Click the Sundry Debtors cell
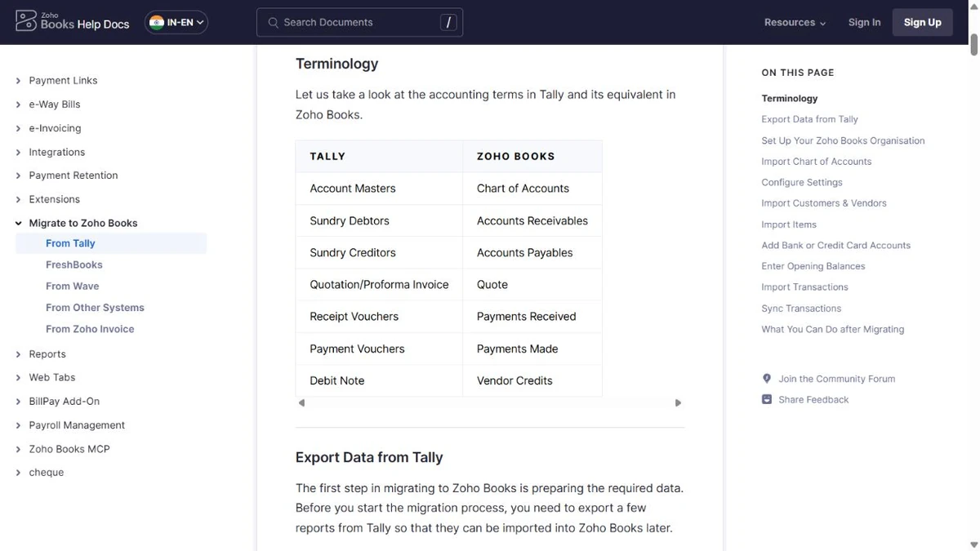This screenshot has height=551, width=980. 379,220
